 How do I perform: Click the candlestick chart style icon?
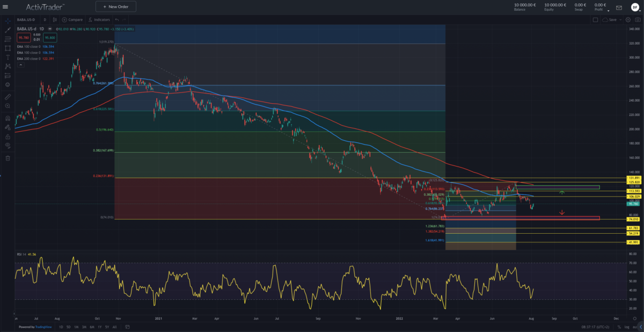55,20
